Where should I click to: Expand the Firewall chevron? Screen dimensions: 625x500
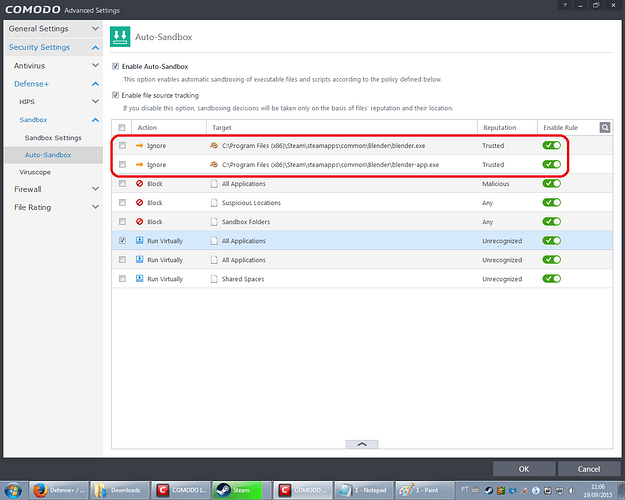tap(95, 189)
